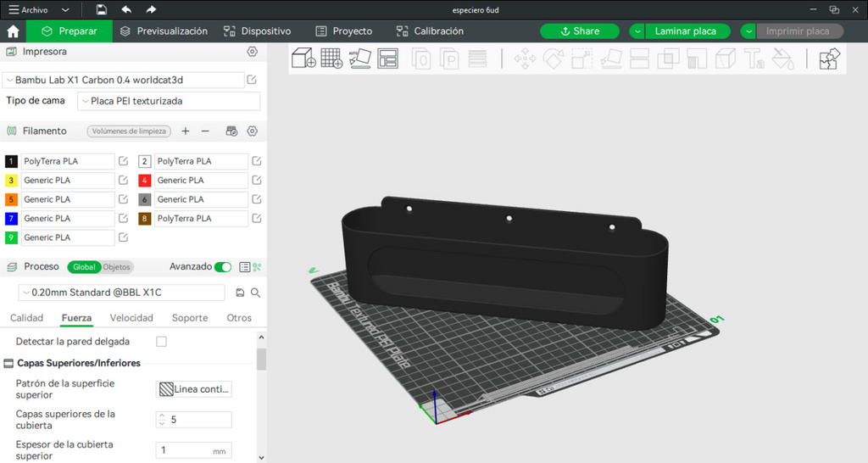Select the Support Painting tool

pos(697,59)
